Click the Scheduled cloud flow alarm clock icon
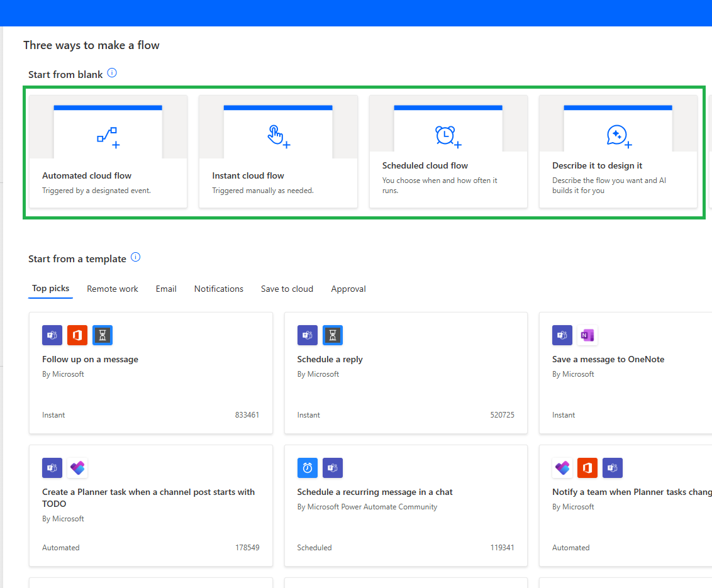 point(448,136)
